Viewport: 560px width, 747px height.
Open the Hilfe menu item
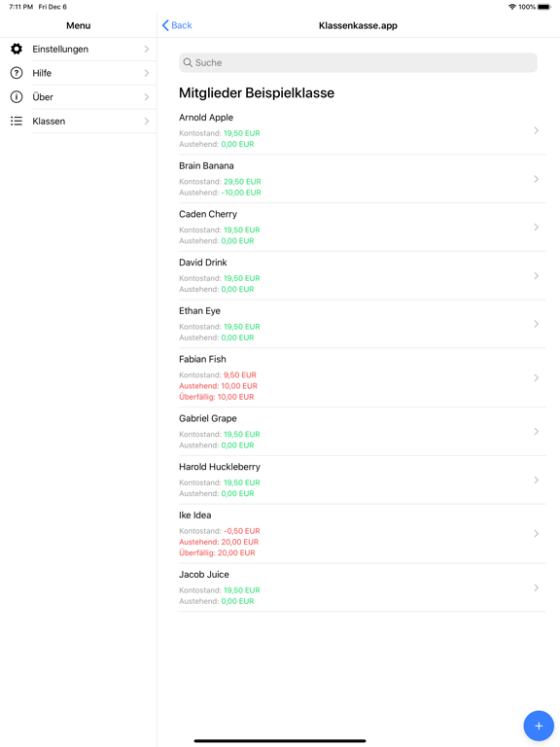(x=78, y=73)
